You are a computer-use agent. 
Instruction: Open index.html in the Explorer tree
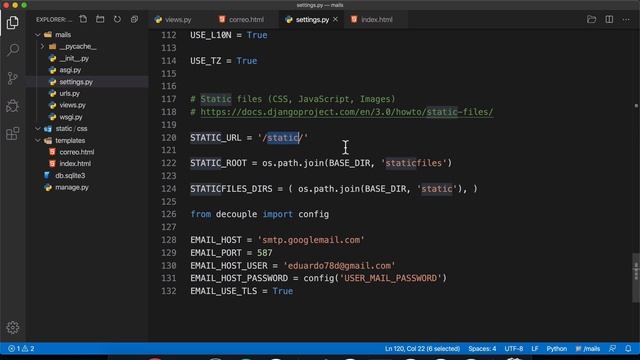pyautogui.click(x=75, y=163)
